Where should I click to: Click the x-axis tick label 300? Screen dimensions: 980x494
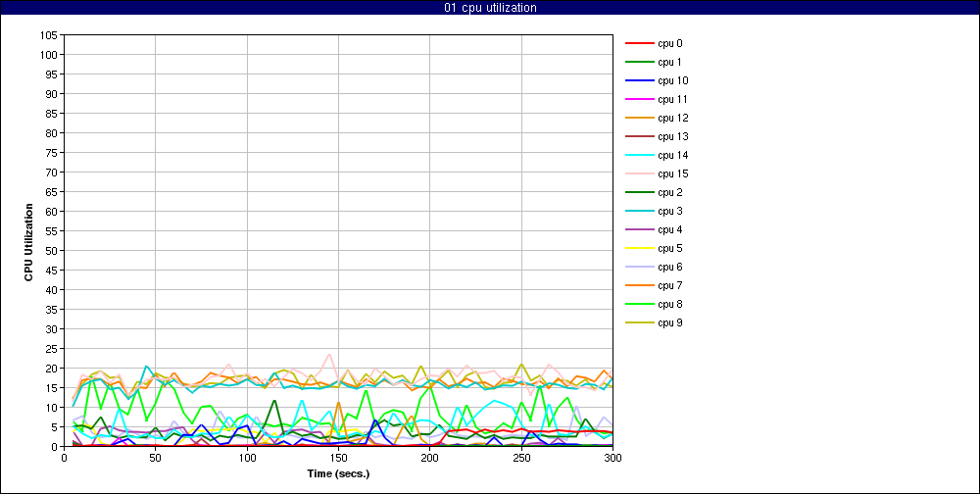pos(612,459)
